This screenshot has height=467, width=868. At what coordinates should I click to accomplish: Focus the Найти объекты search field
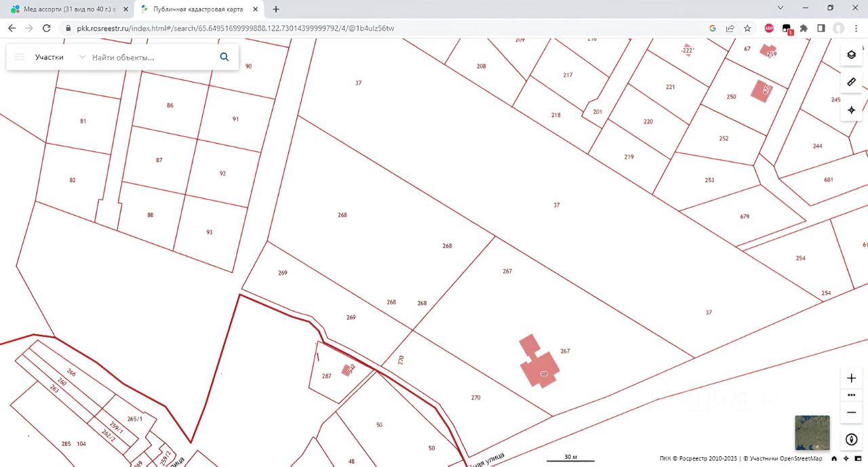click(x=153, y=57)
